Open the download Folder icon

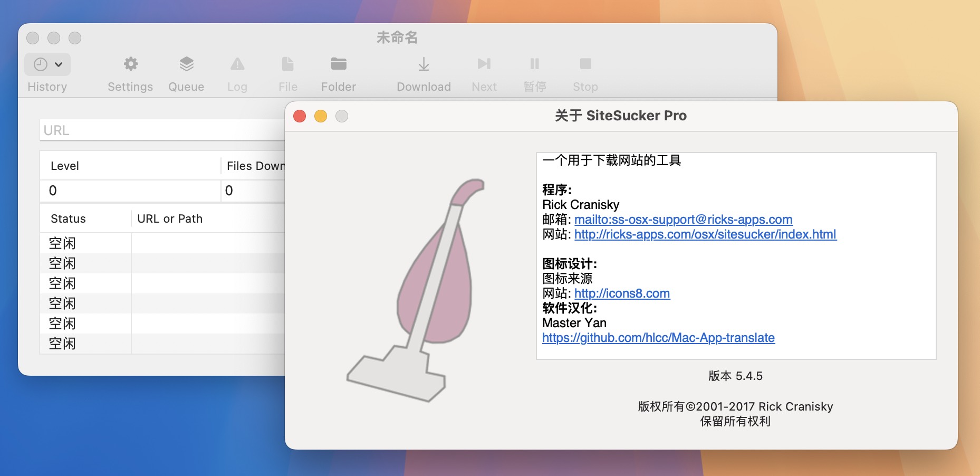(x=339, y=64)
